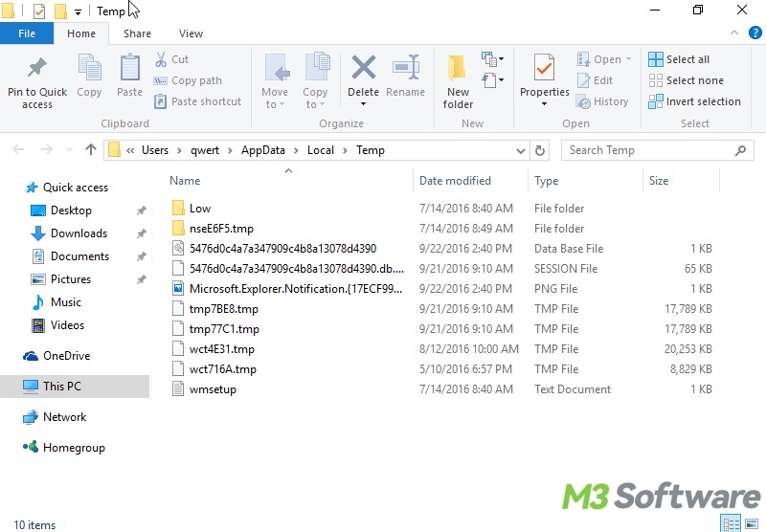Open Videos in navigation pane
Screen dimensions: 766x532
pos(67,325)
